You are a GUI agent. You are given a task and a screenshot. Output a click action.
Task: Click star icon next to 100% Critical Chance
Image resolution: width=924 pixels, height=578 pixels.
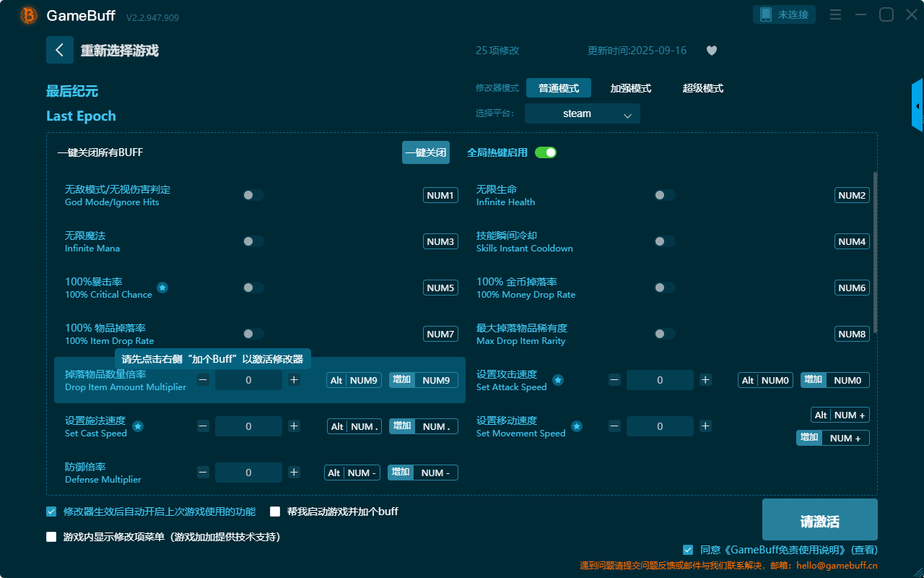click(x=162, y=288)
